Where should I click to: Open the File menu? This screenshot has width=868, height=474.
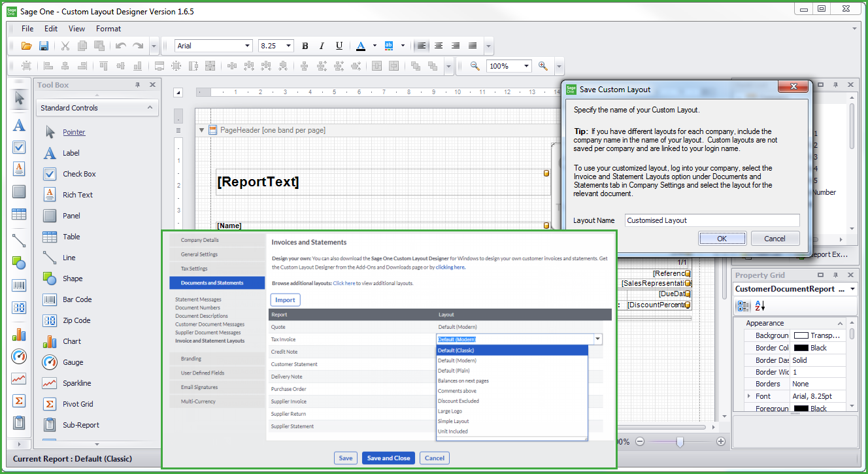click(27, 29)
